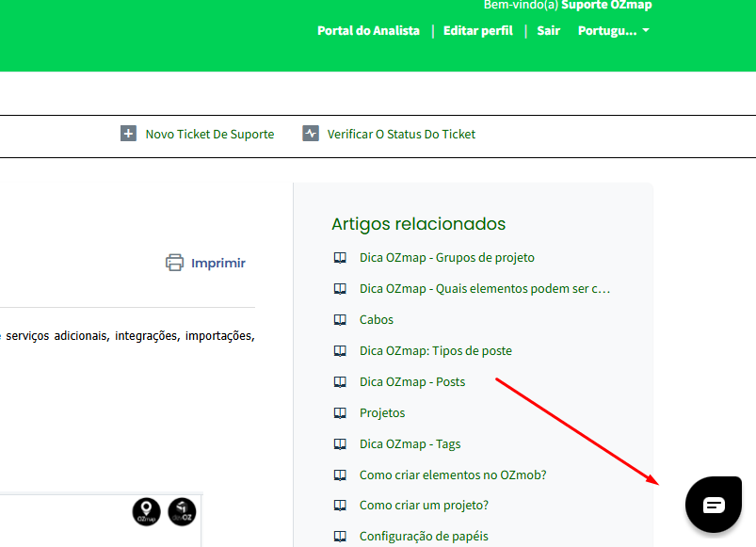
Task: Click book icon beside Cabos article
Action: tap(340, 319)
